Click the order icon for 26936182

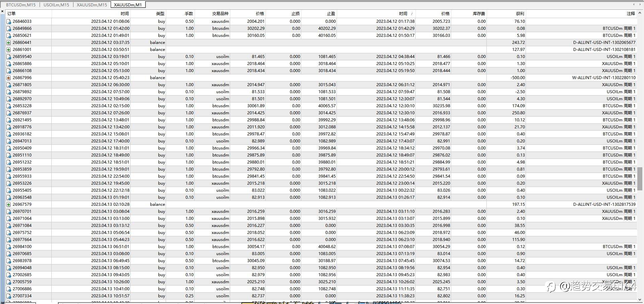pos(9,134)
